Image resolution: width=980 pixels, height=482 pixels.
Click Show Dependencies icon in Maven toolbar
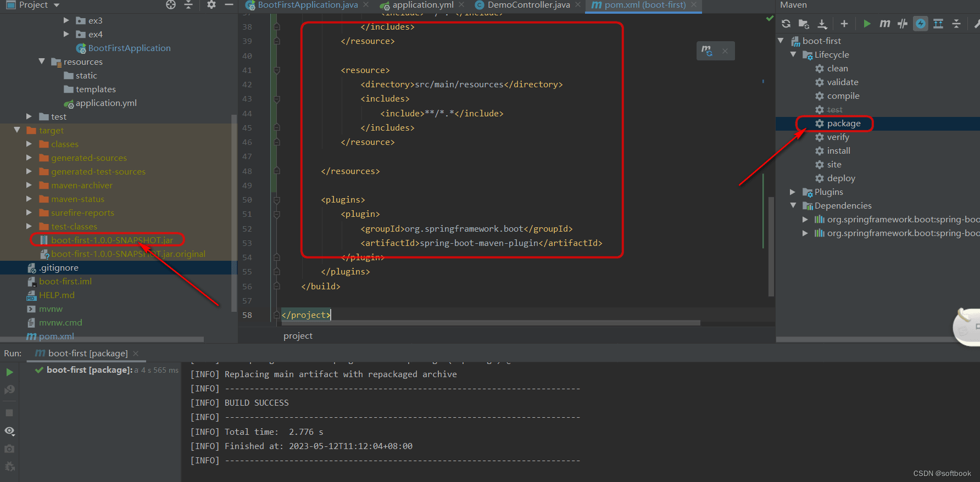938,24
